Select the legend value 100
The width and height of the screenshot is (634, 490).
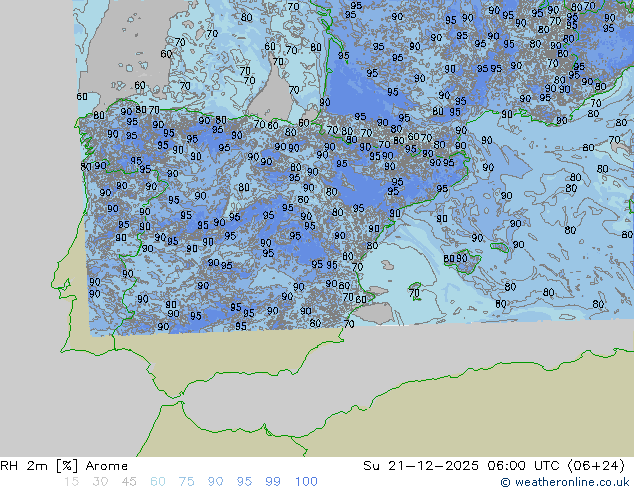pyautogui.click(x=306, y=482)
